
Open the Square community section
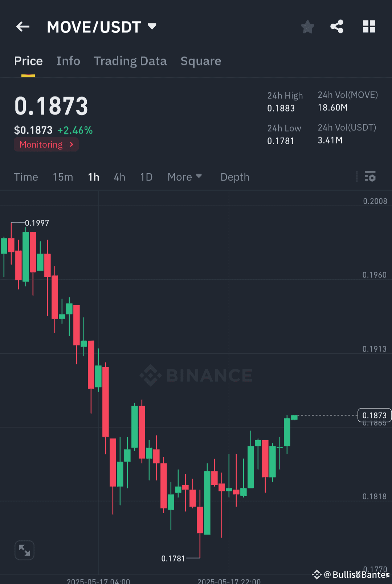[201, 61]
